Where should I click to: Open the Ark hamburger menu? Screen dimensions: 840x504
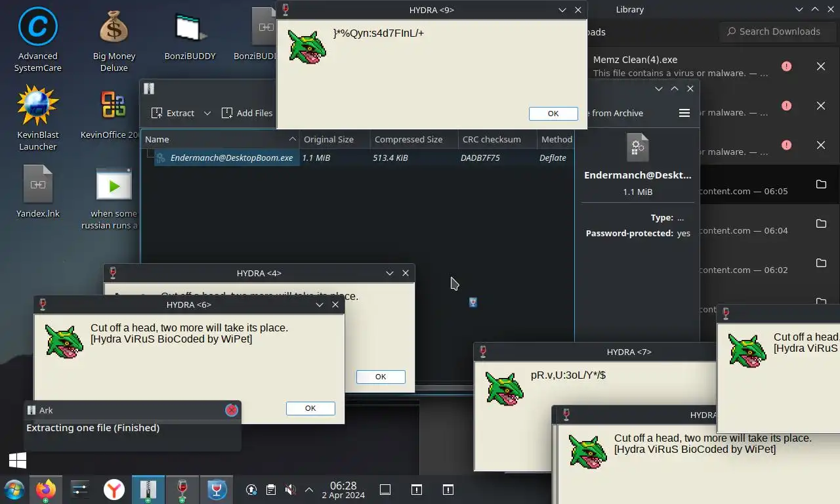pyautogui.click(x=684, y=113)
